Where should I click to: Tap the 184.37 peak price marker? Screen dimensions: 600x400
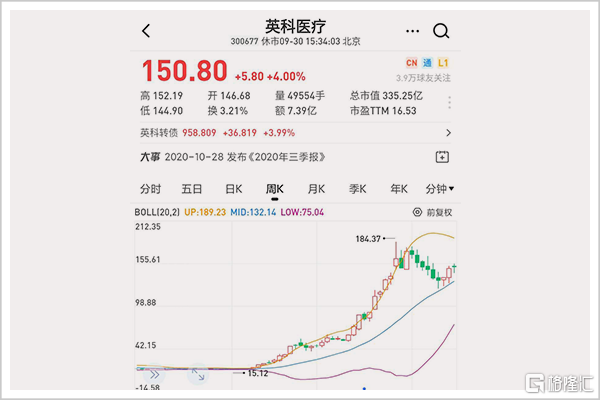pyautogui.click(x=368, y=239)
